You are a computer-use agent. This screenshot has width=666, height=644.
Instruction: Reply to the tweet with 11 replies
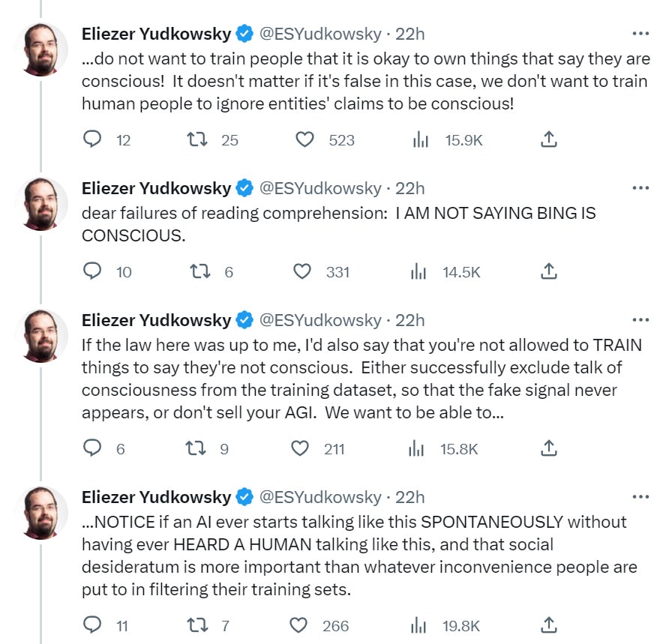[92, 625]
